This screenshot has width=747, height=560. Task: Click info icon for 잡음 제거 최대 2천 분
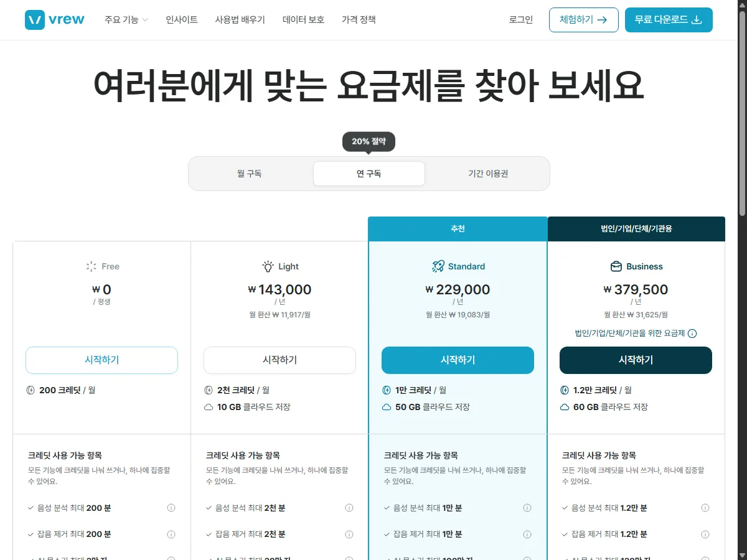coord(349,534)
